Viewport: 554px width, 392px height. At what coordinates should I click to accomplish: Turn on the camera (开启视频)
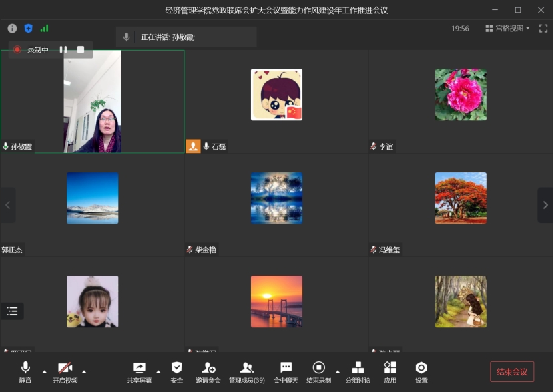pyautogui.click(x=65, y=371)
